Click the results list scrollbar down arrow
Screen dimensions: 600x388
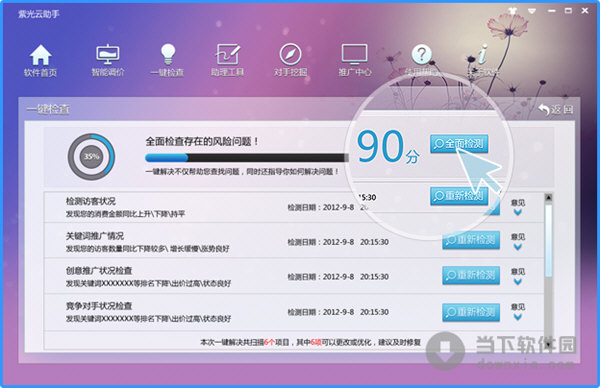coord(548,344)
